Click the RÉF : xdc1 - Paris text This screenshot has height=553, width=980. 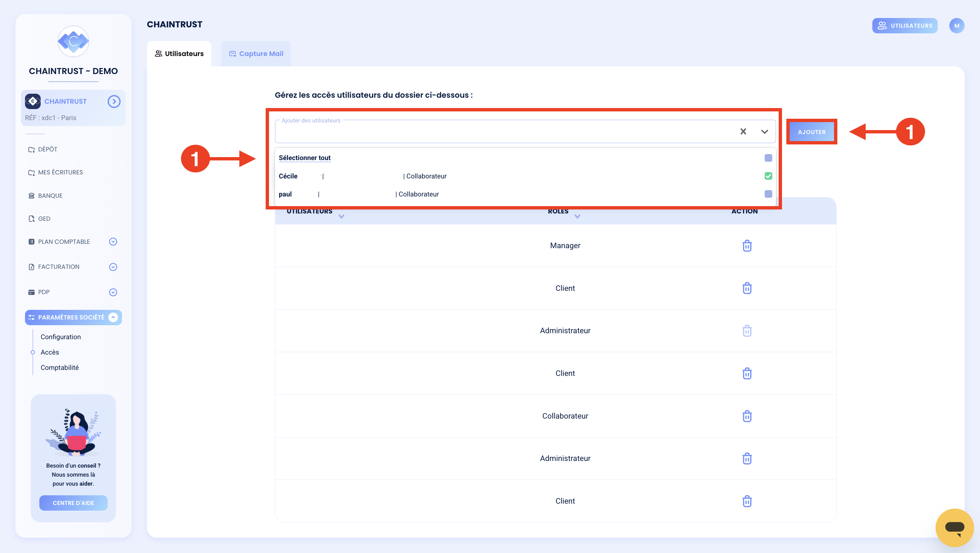click(x=51, y=118)
